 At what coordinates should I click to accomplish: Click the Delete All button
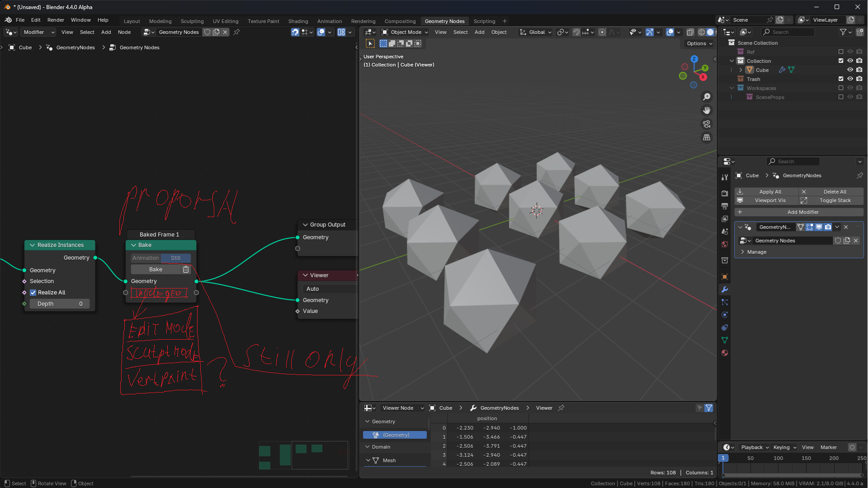coord(831,192)
